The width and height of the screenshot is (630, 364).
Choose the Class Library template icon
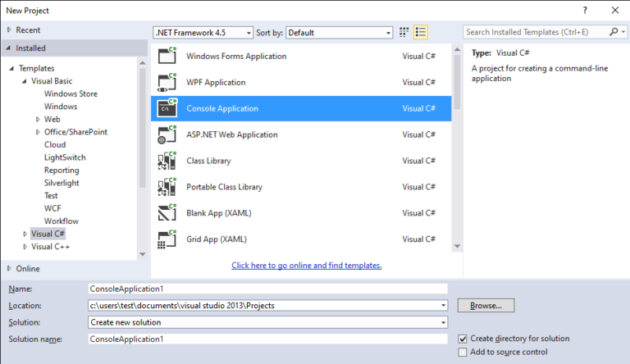167,161
